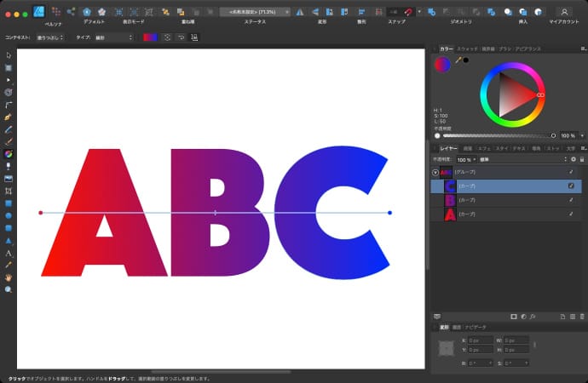Hide the A curve layer

(x=571, y=214)
